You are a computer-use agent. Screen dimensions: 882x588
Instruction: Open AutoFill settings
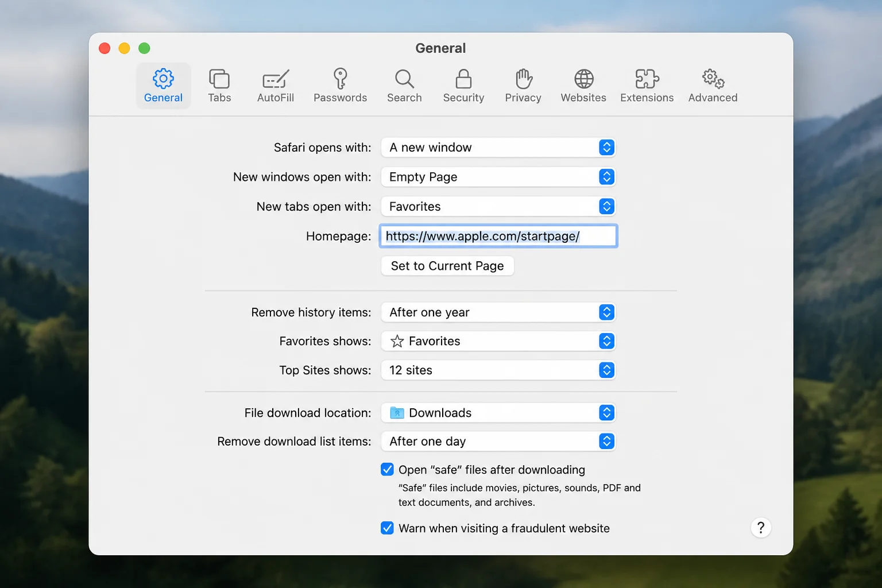(x=276, y=86)
